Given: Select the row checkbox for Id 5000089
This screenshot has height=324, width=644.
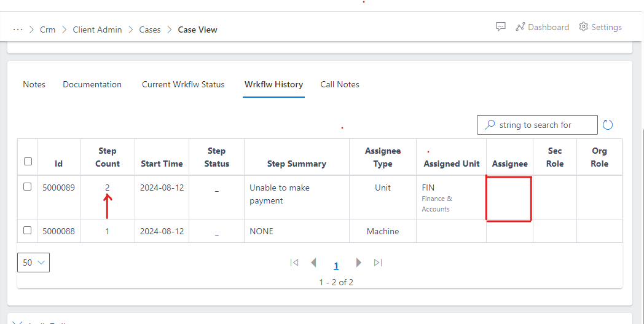Looking at the screenshot, I should click(28, 187).
